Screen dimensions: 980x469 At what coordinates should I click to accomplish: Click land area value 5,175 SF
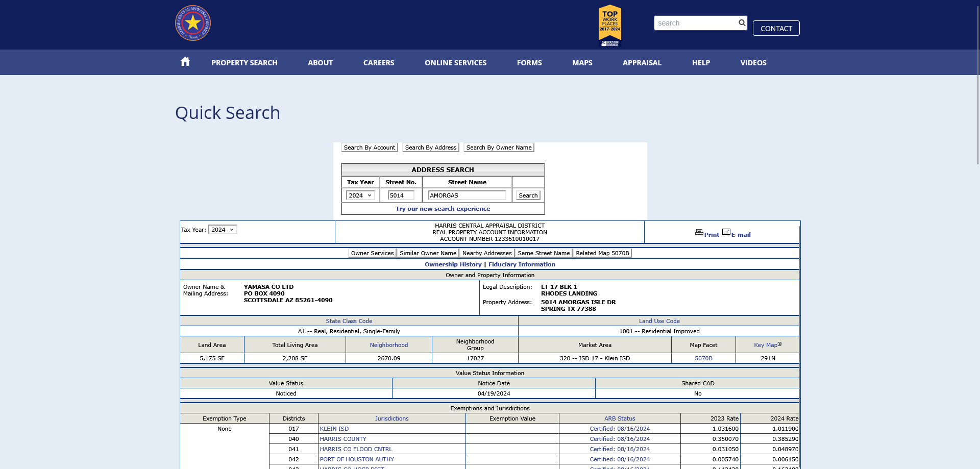click(x=212, y=358)
